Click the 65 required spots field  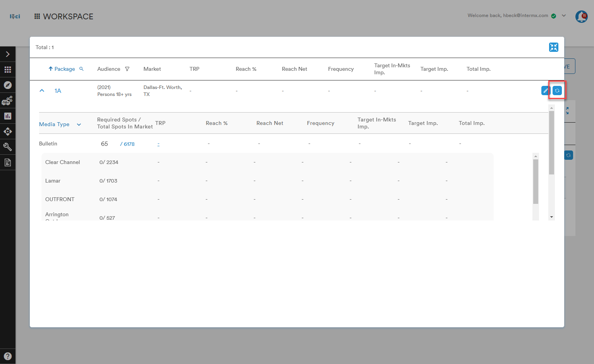click(105, 144)
